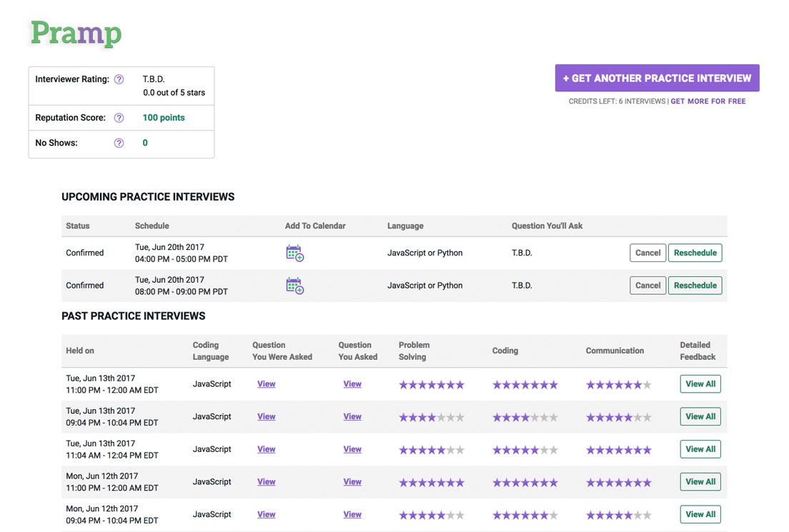Add the 08:00 PM interview to calendar
This screenshot has width=789, height=532.
pos(294,286)
